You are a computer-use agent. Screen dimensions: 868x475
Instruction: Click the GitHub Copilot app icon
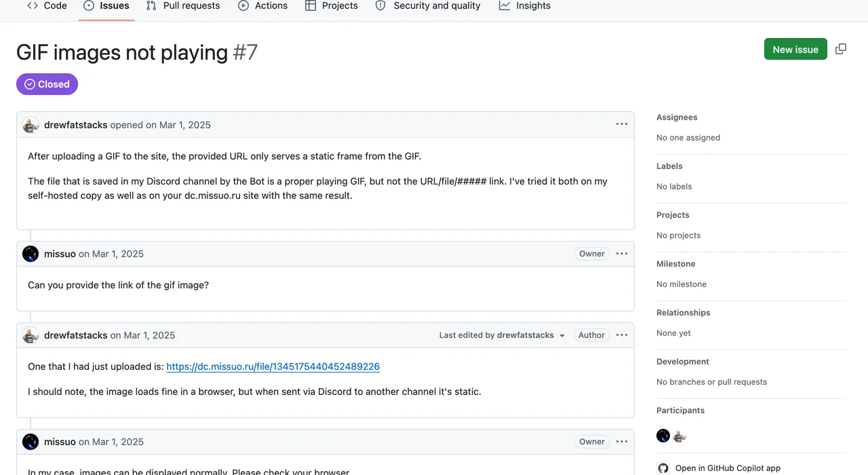[x=663, y=468]
